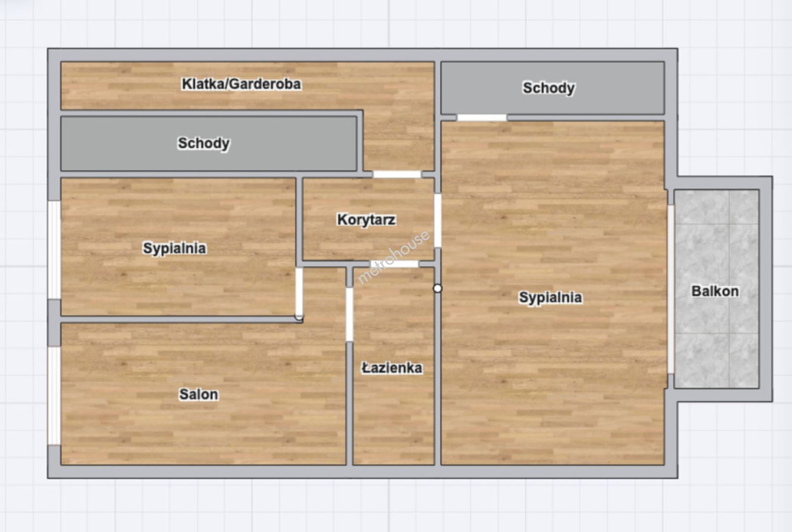
Task: Select the door from Korytarz to large Sypialnia
Action: (438, 220)
